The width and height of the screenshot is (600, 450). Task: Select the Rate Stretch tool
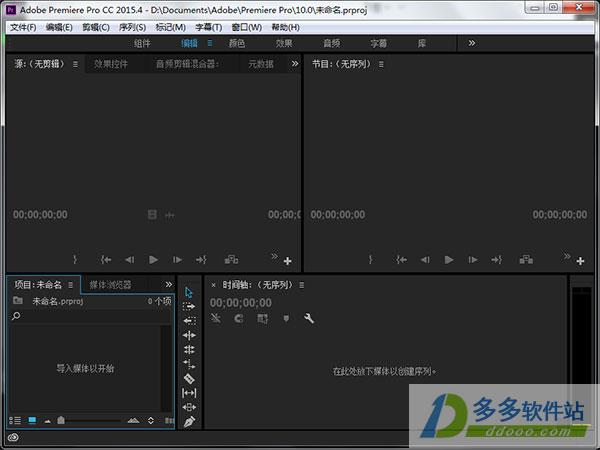pos(189,364)
